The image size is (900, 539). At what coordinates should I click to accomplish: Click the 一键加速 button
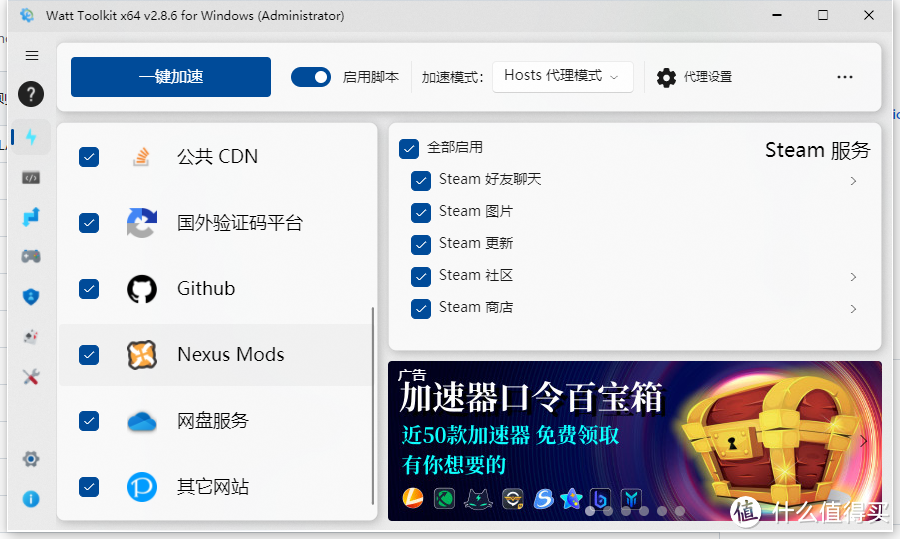coord(171,77)
